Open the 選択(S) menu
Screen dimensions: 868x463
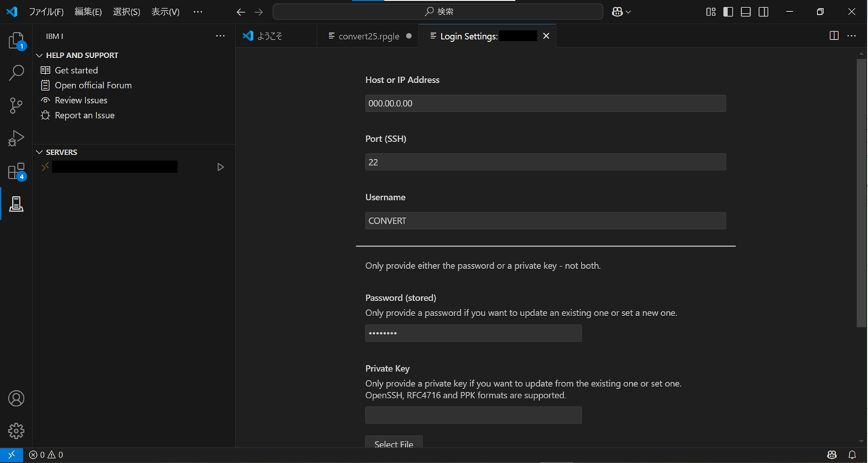[127, 12]
